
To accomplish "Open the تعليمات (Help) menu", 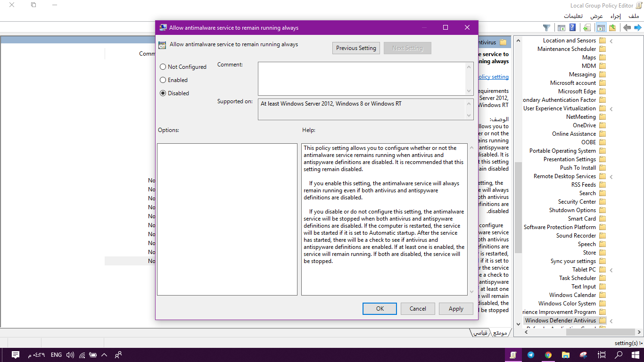I will [572, 16].
